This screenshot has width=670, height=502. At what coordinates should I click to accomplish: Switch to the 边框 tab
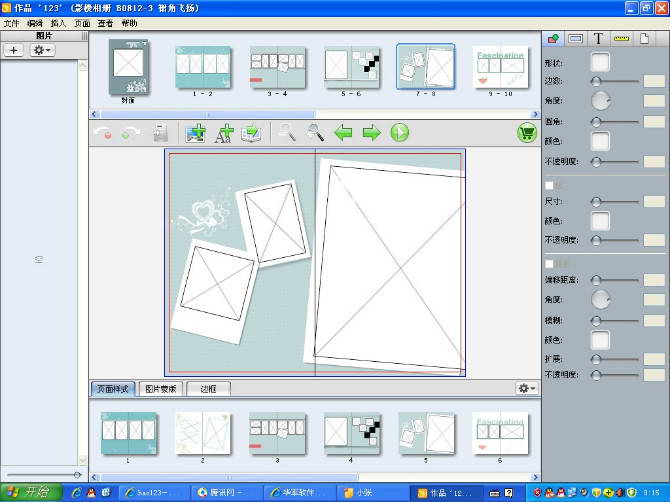point(209,389)
